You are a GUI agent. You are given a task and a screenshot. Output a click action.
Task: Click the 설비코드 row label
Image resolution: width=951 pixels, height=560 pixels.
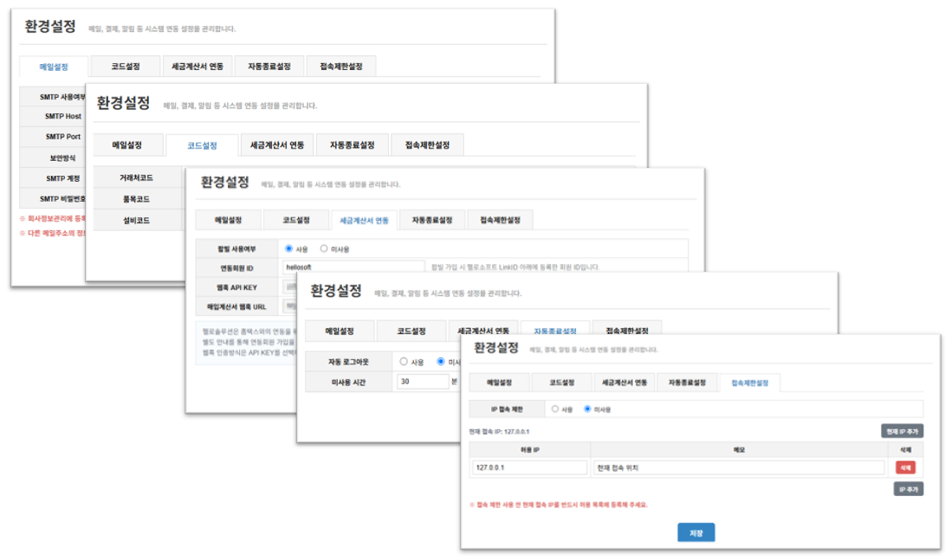coord(137,220)
